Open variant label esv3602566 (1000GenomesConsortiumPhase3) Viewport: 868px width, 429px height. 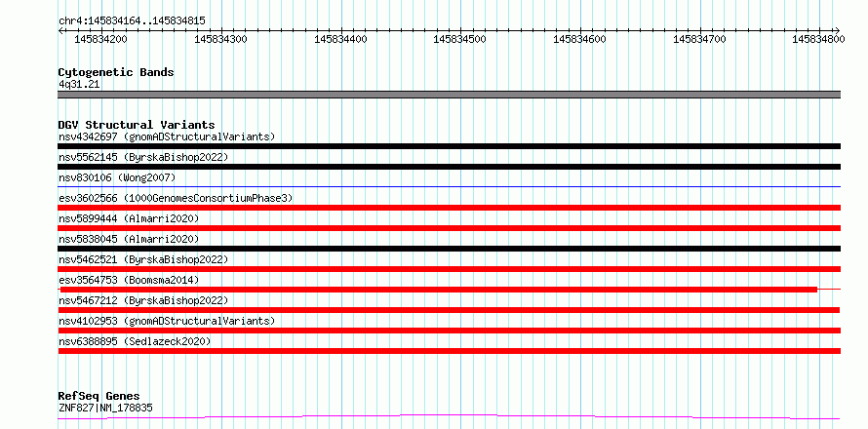click(176, 198)
